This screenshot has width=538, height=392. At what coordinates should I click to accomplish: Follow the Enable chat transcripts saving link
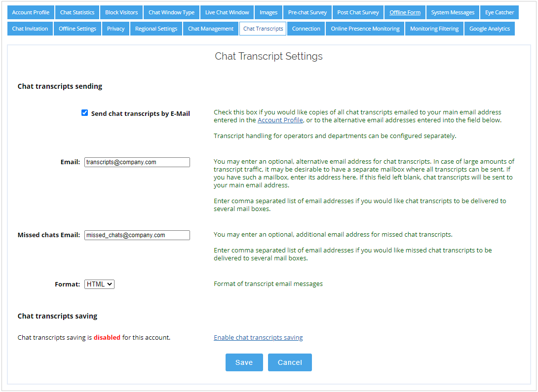click(258, 338)
